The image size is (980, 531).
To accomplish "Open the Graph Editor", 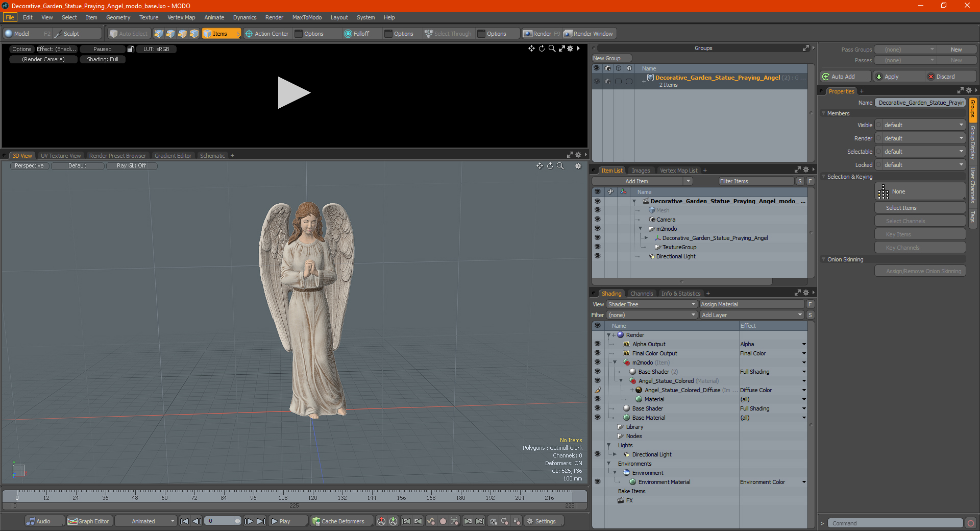I will [88, 521].
